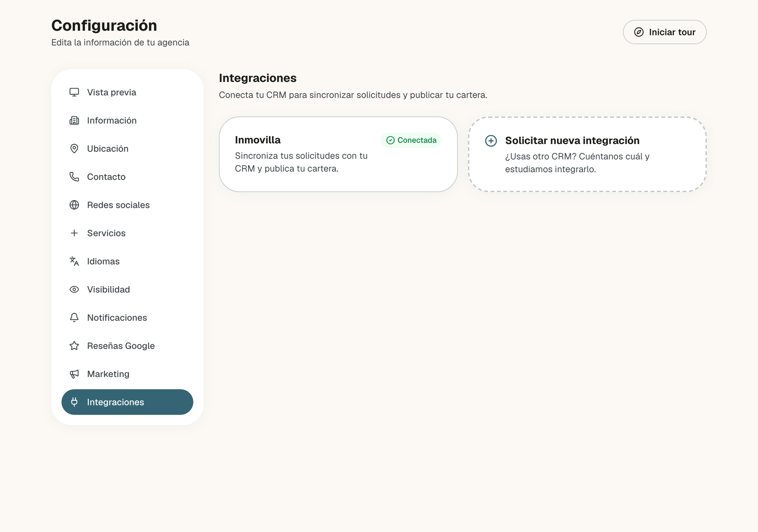Image resolution: width=758 pixels, height=532 pixels.
Task: Select the active Integraciones tab
Action: (127, 402)
